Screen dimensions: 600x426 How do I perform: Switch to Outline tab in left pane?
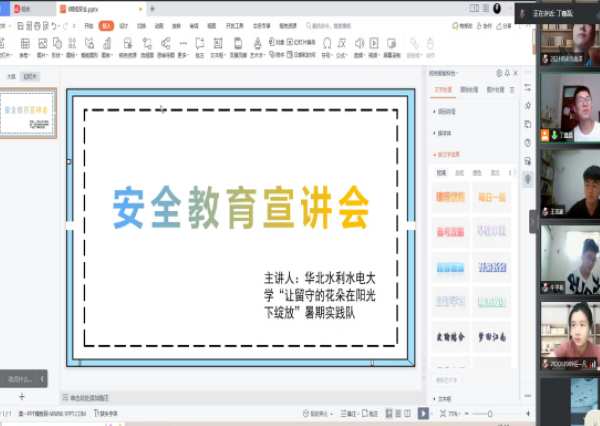coord(11,77)
